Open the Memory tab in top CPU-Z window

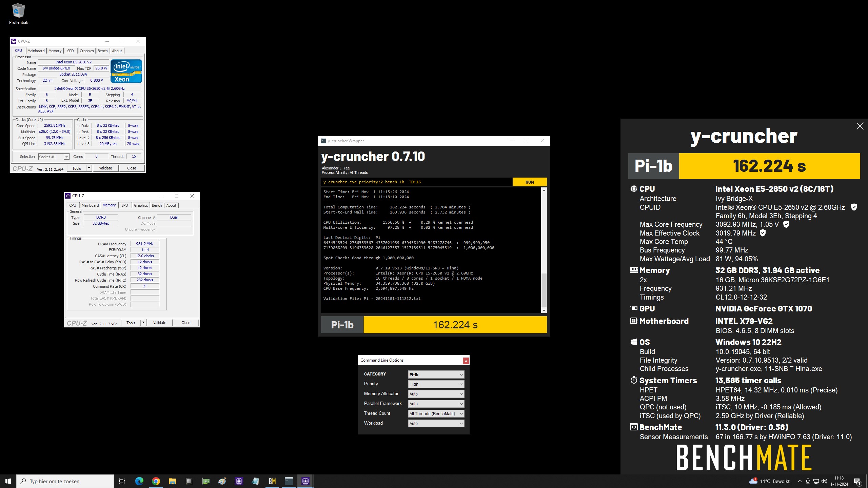pyautogui.click(x=55, y=51)
